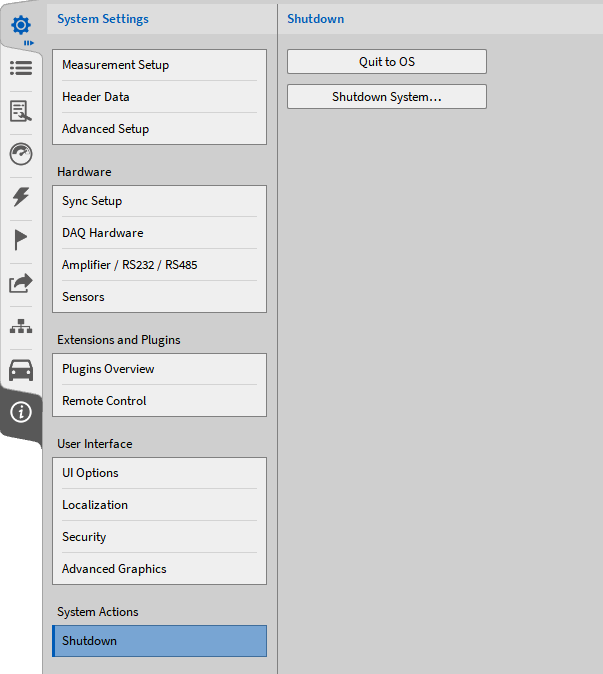Click the network hierarchy sidebar icon
The image size is (603, 674).
point(21,327)
